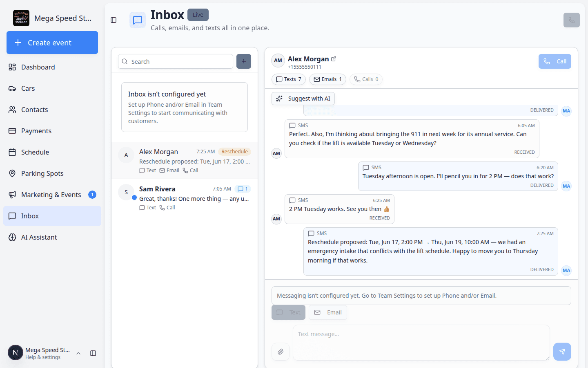Screen dimensions: 588x368
Task: Open the AI Assistant page
Action: click(52, 237)
